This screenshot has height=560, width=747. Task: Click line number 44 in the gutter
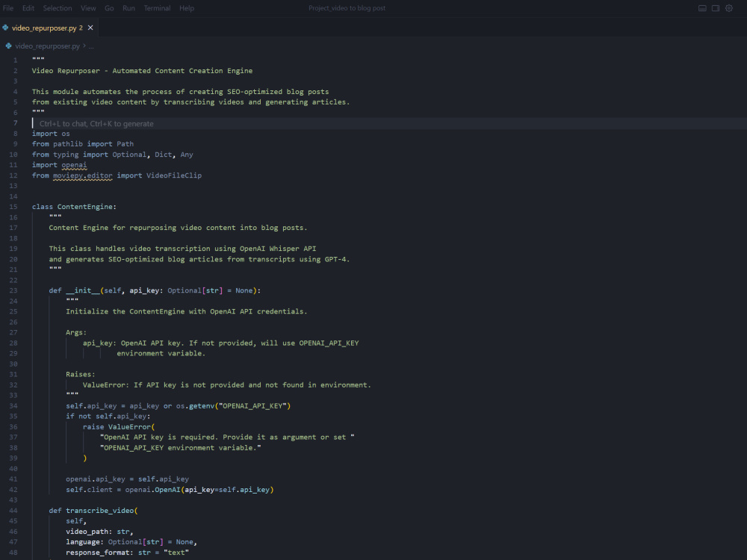coord(13,511)
